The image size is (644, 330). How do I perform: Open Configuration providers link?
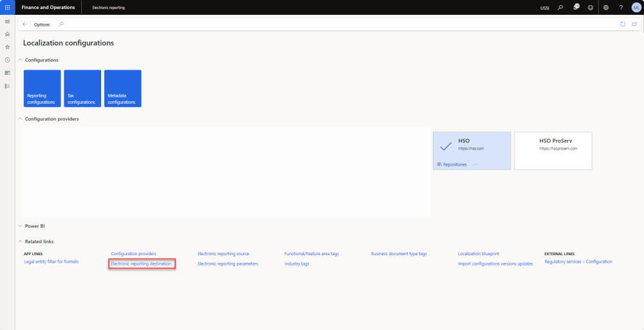133,254
